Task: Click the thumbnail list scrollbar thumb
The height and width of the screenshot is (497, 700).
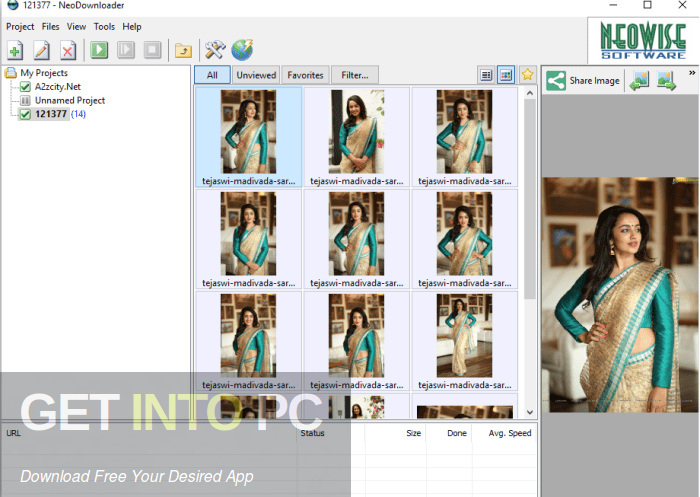Action: [x=529, y=199]
